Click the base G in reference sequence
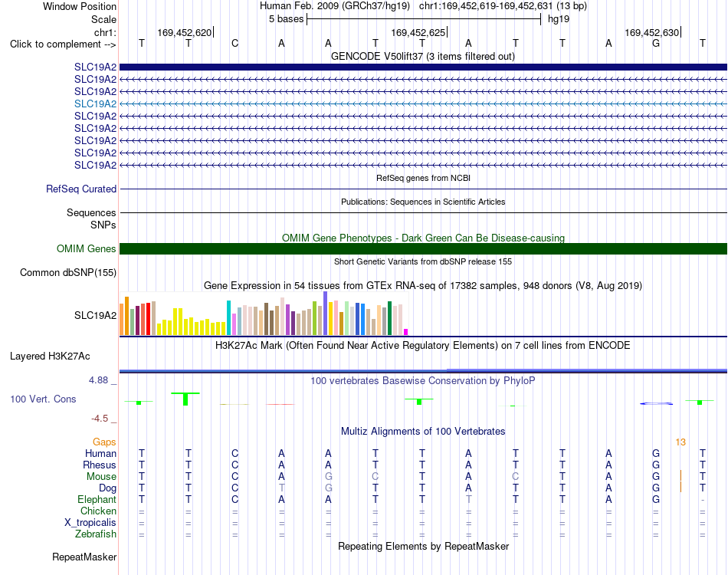The height and width of the screenshot is (575, 728). [655, 44]
